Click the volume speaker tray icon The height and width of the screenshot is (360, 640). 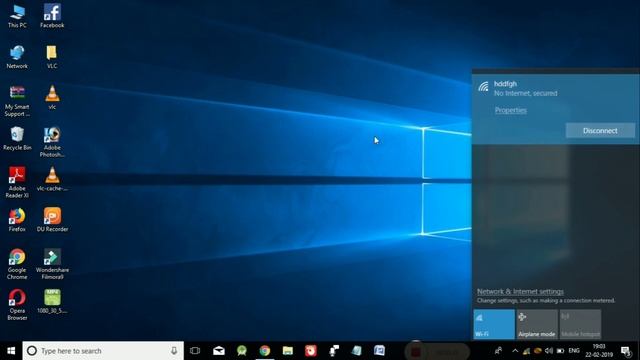(x=549, y=351)
